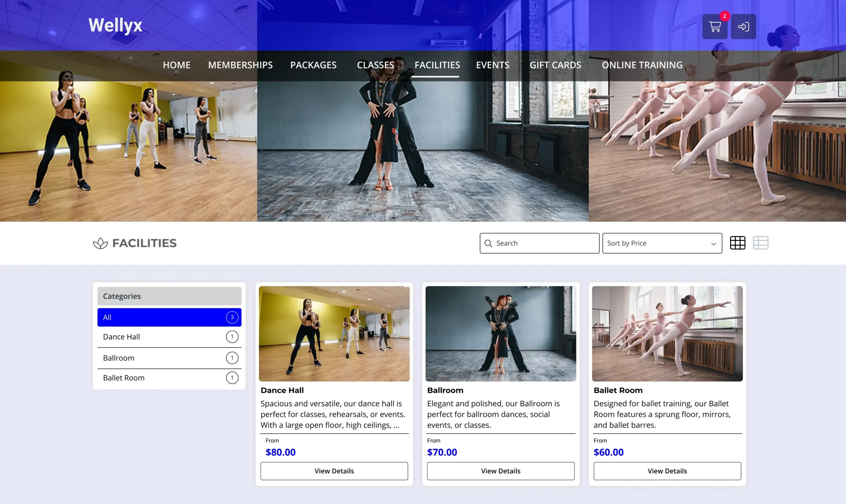Click the login arrow icon
The height and width of the screenshot is (504, 846).
pos(743,26)
